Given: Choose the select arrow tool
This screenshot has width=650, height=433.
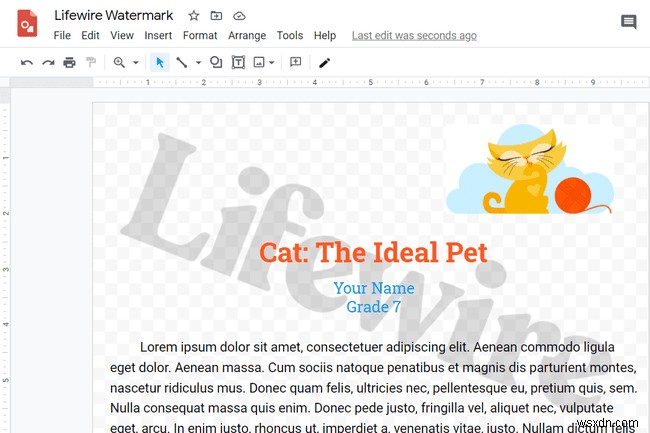Looking at the screenshot, I should click(x=160, y=63).
